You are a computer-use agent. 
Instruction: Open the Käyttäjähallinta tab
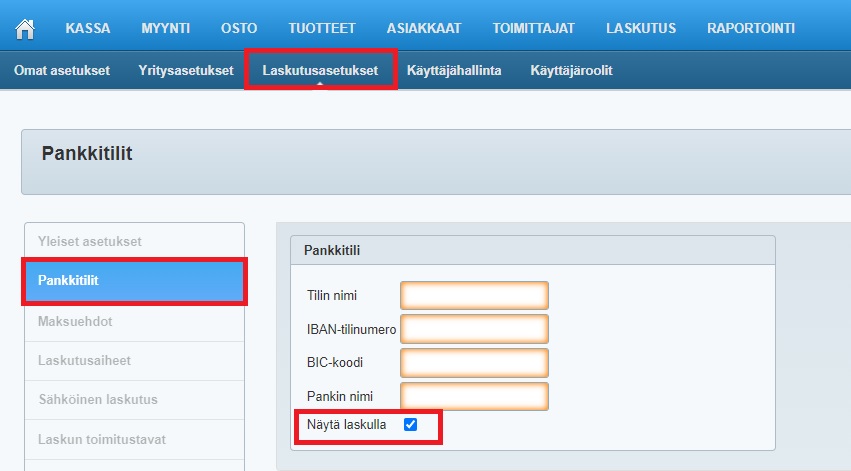454,71
